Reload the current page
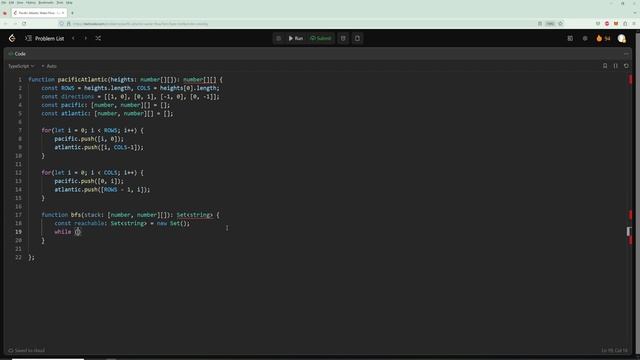 coord(24,24)
